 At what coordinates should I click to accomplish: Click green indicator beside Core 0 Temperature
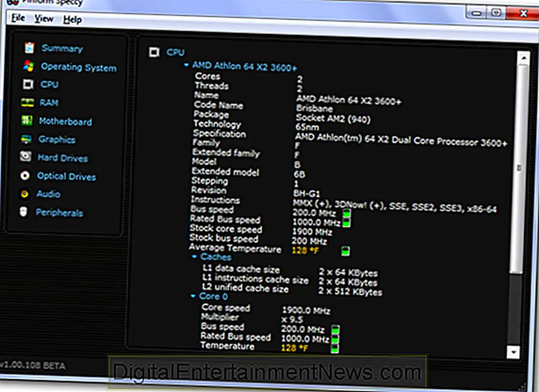pyautogui.click(x=334, y=349)
